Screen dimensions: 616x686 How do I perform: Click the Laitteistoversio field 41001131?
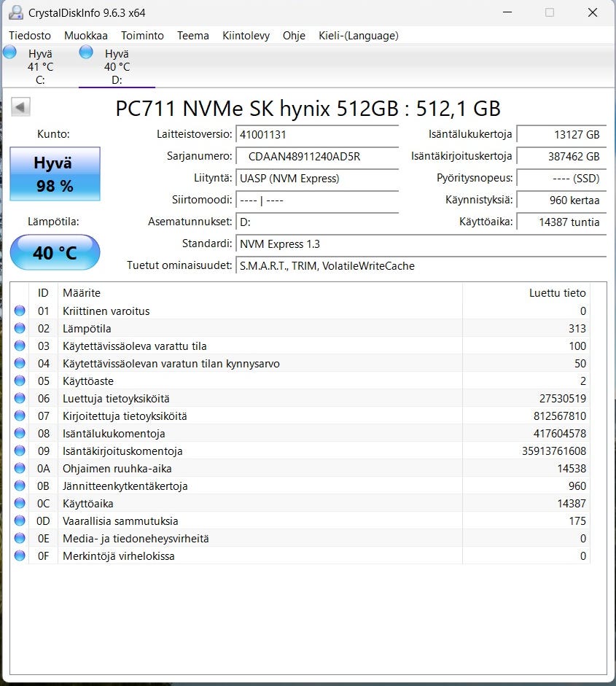click(x=317, y=134)
